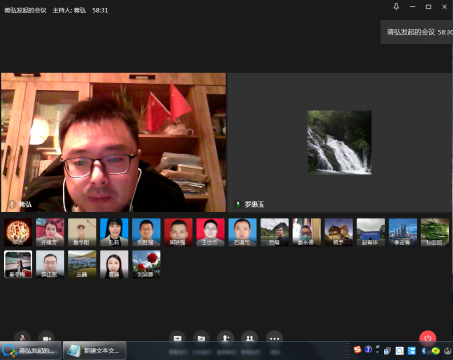This screenshot has height=360, width=453.
Task: Switch to the meeting app taskbar item
Action: [x=31, y=350]
